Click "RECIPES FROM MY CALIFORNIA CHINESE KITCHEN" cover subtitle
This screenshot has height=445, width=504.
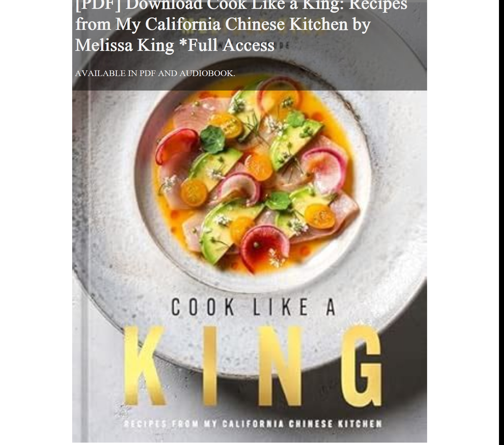(253, 424)
